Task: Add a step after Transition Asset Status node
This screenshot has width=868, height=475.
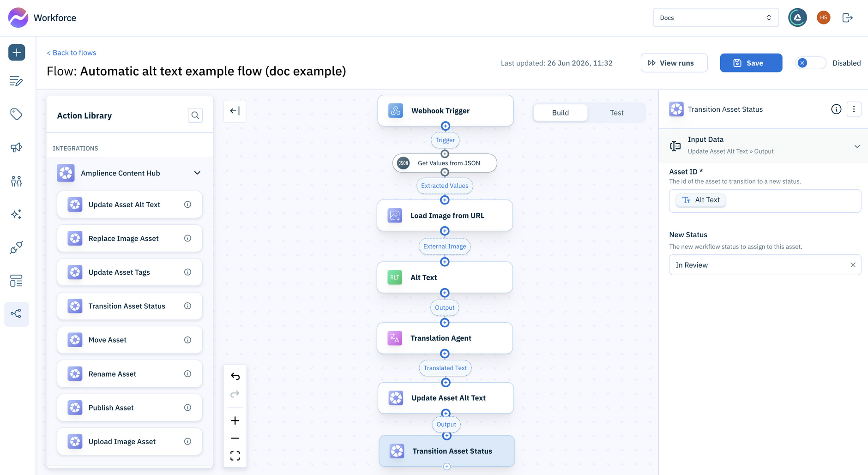Action: click(x=446, y=467)
